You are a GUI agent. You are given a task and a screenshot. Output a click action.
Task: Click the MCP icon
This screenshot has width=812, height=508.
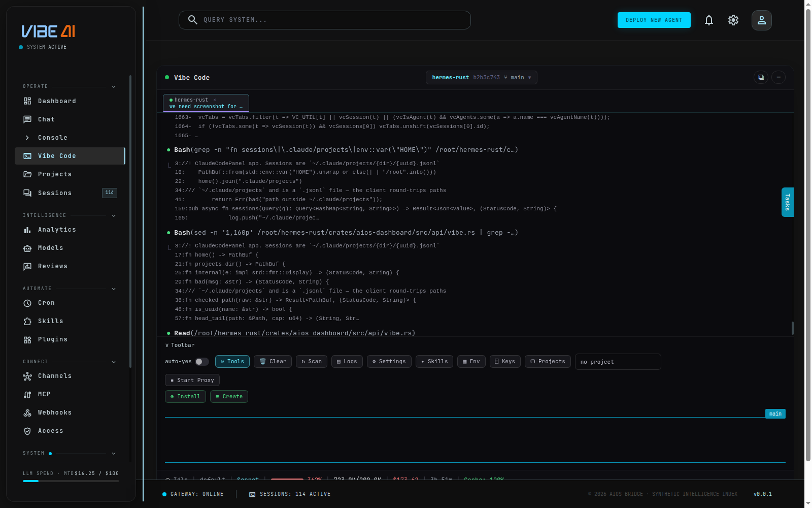point(27,394)
